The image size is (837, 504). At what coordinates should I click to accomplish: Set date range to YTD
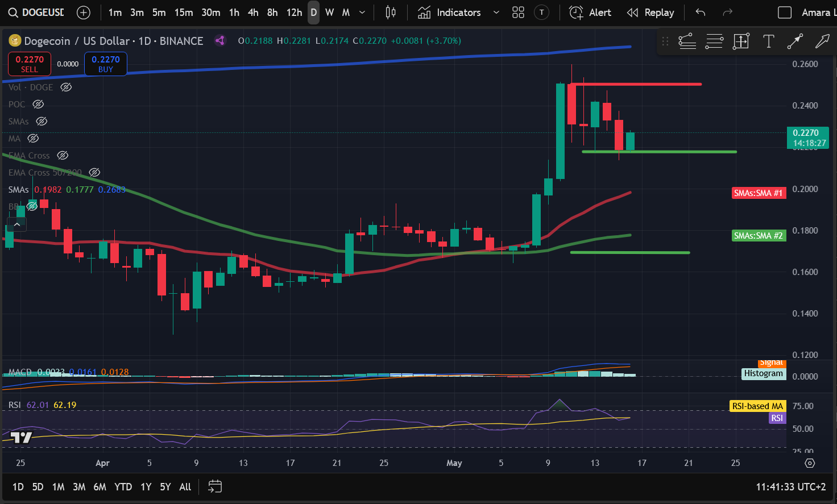pos(123,487)
